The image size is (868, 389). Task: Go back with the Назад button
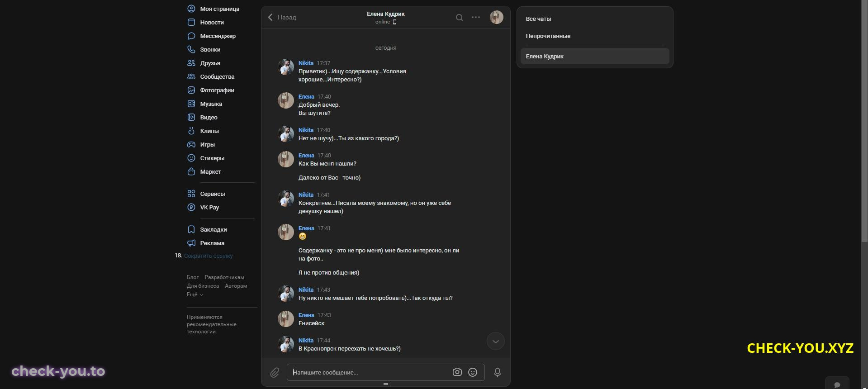coord(282,17)
